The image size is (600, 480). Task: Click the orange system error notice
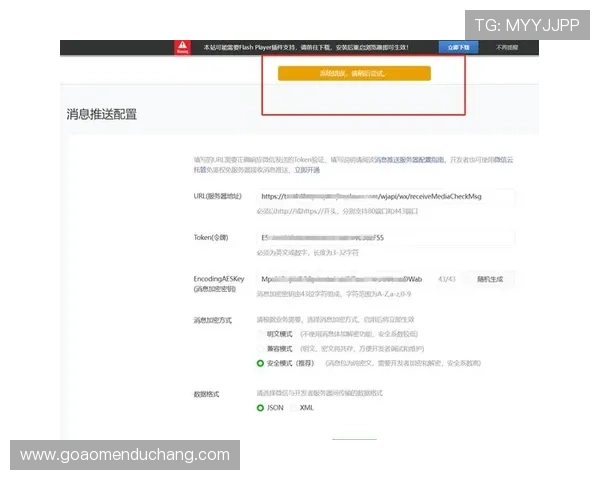[x=354, y=73]
